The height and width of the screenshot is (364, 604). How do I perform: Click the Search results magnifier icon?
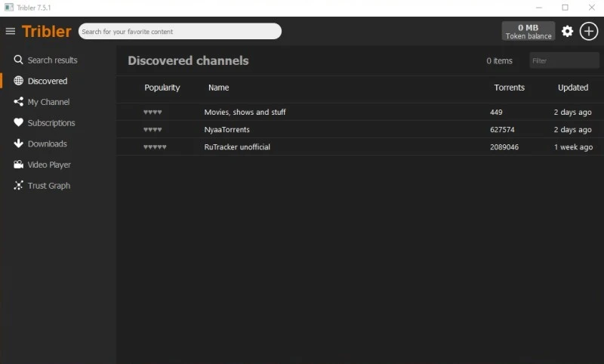point(18,60)
